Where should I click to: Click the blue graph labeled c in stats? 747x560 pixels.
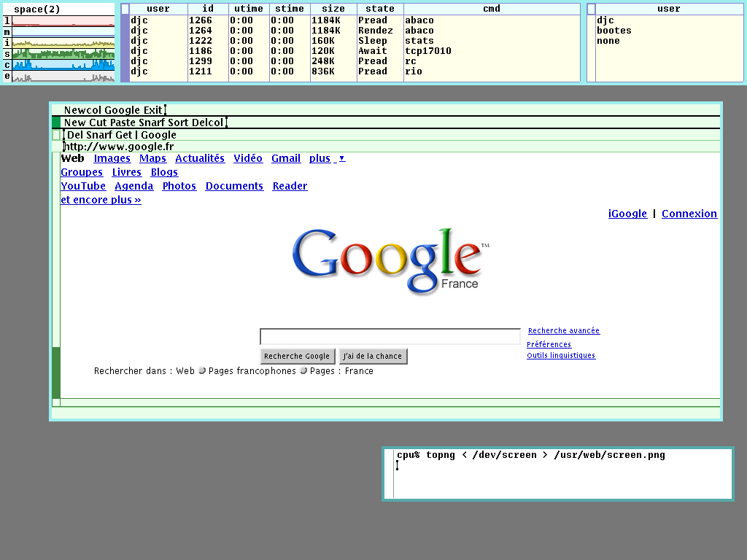63,65
